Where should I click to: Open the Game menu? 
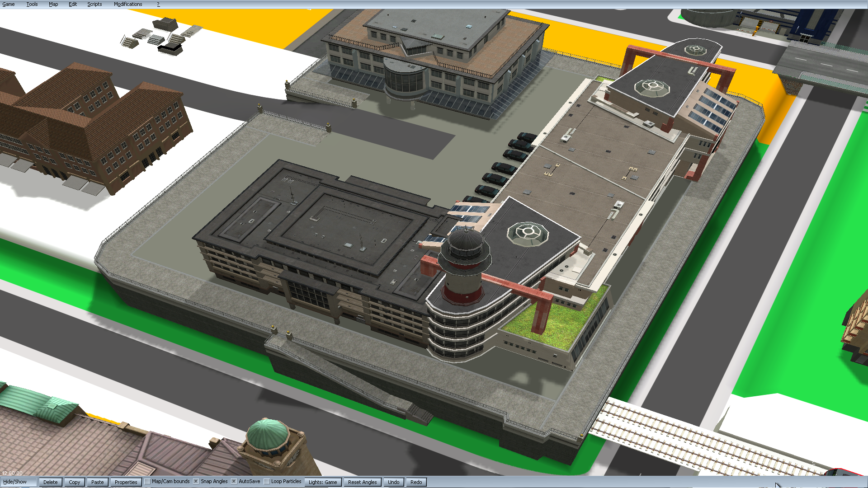click(9, 4)
